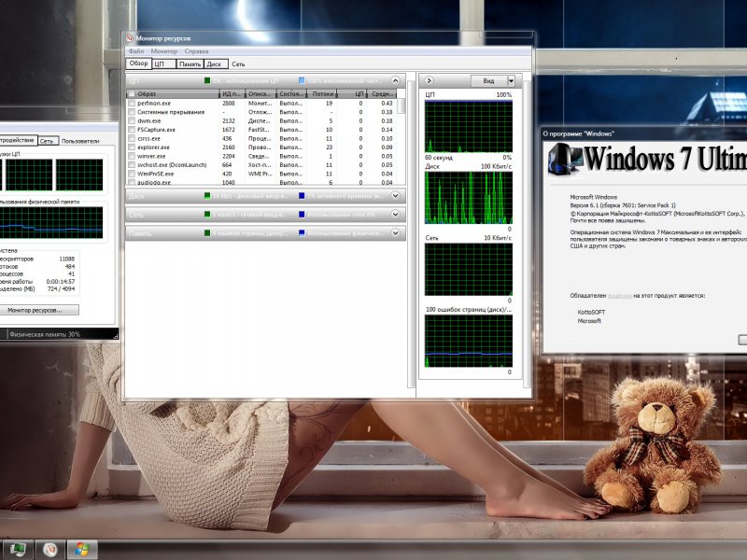Image resolution: width=747 pixels, height=560 pixels.
Task: Click Монитор ресурсов... button in Task Manager
Action: pyautogui.click(x=37, y=310)
